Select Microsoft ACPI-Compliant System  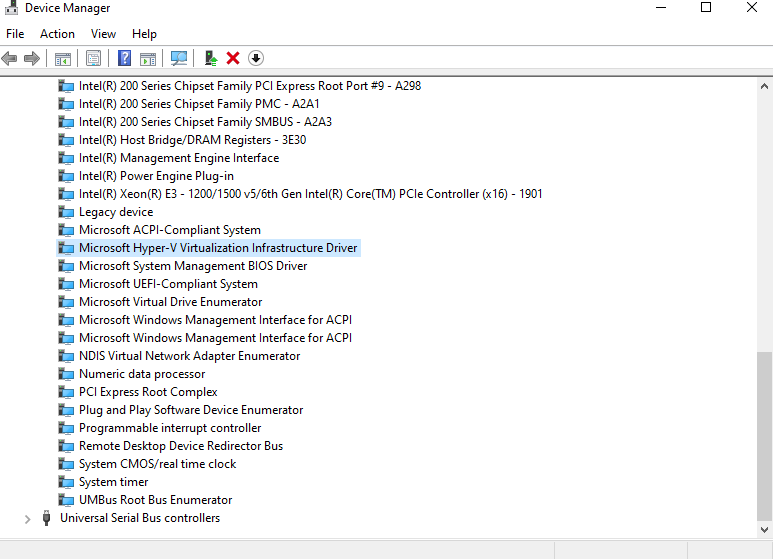[170, 230]
